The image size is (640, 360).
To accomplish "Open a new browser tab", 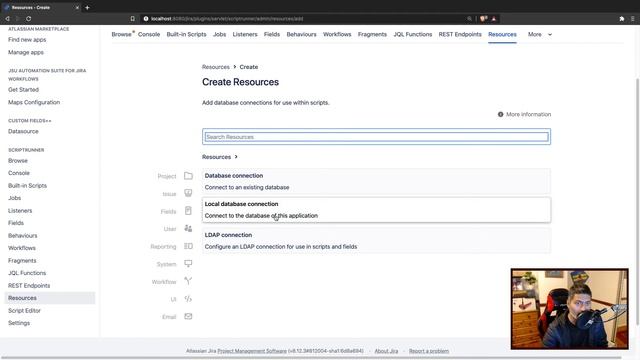I will tap(87, 7).
